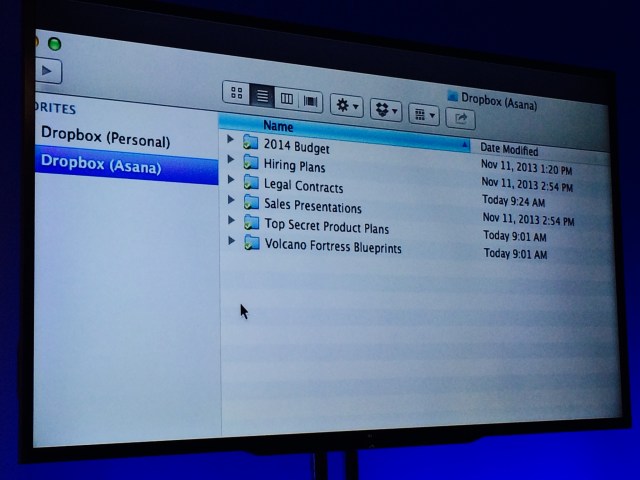
Task: Click the green window zoom button
Action: (x=54, y=44)
